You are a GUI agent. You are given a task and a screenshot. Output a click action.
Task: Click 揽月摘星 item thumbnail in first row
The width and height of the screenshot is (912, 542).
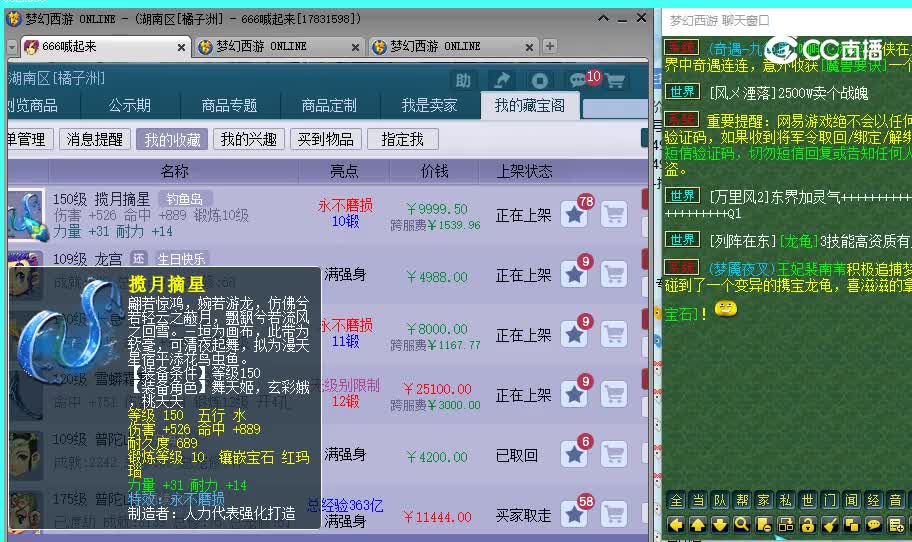click(x=26, y=215)
